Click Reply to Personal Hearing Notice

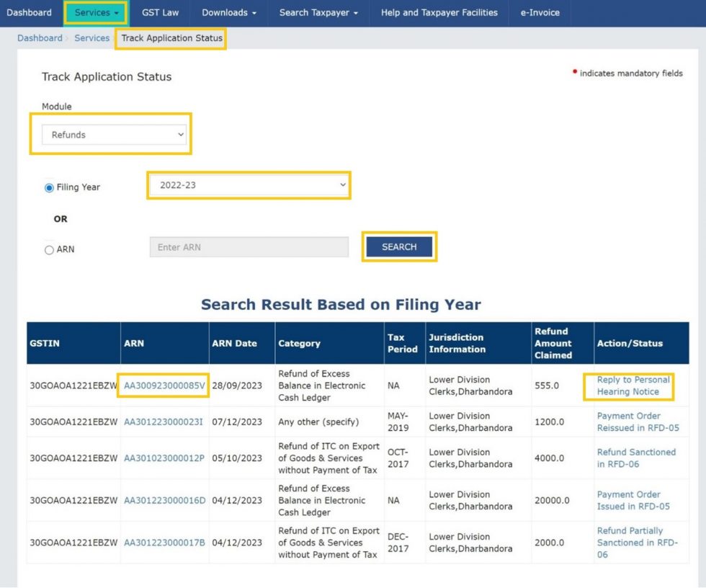click(633, 386)
